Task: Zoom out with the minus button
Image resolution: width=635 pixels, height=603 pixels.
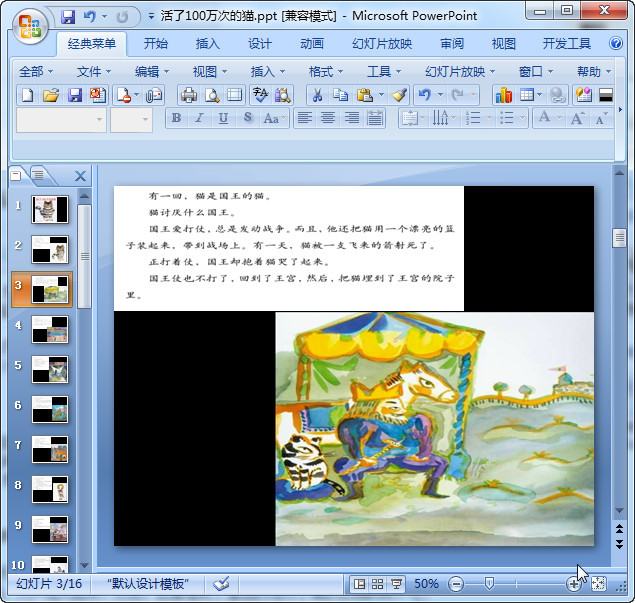Action: (x=456, y=584)
